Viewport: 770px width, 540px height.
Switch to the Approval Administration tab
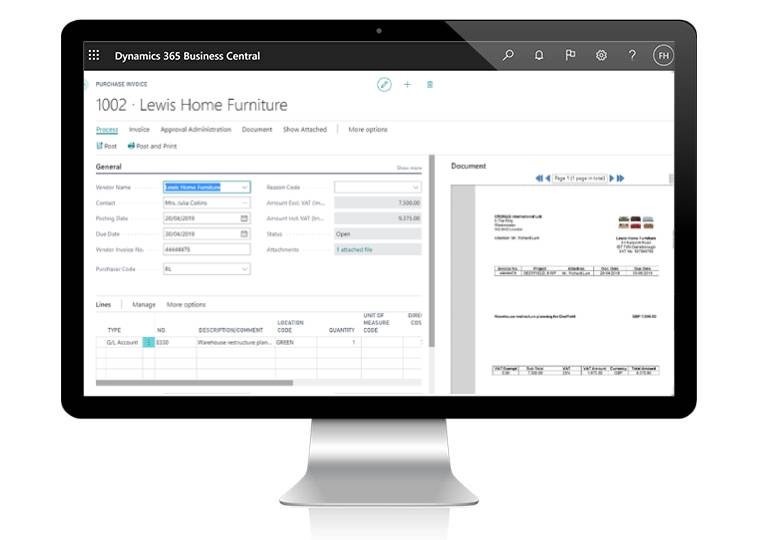point(195,130)
